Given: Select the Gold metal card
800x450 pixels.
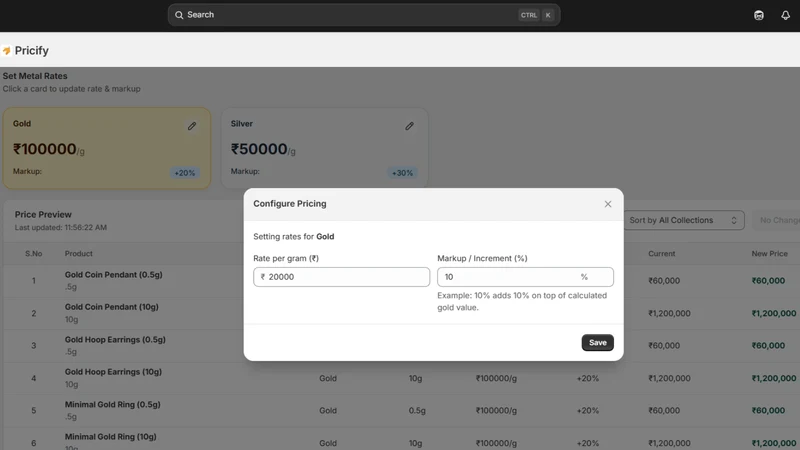Looking at the screenshot, I should click(107, 148).
